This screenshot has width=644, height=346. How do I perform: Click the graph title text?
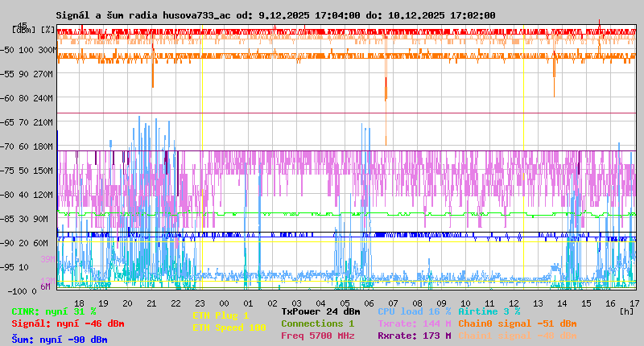[275, 15]
